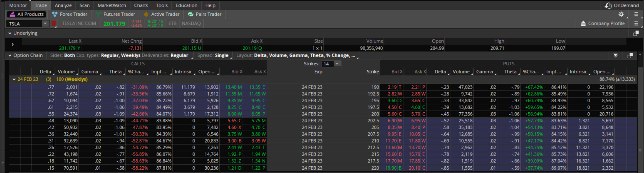The image size is (644, 173).
Task: Click the put bid 2.19 at strike 190
Action: coord(392,87)
